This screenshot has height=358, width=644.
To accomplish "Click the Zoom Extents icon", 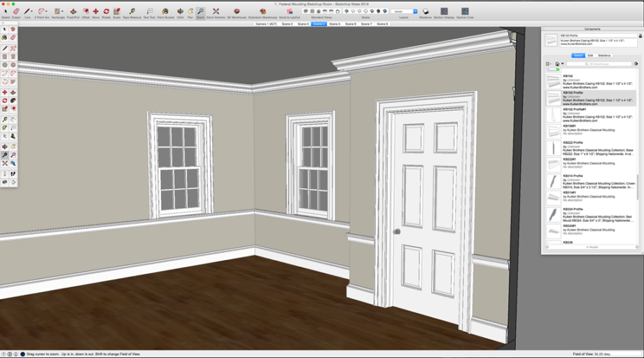I will pyautogui.click(x=216, y=12).
